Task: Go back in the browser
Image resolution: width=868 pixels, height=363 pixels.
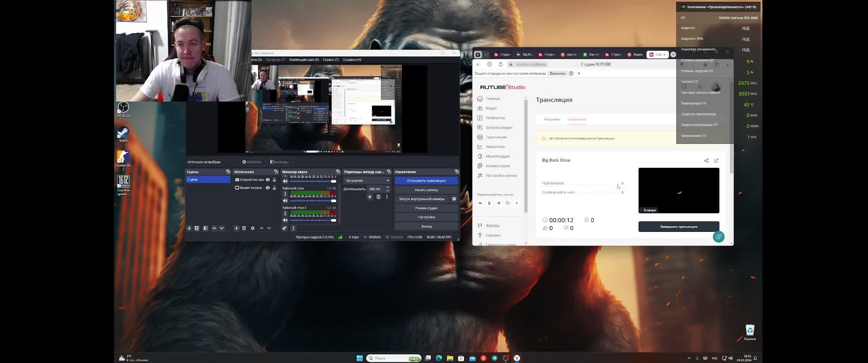Action: point(478,64)
